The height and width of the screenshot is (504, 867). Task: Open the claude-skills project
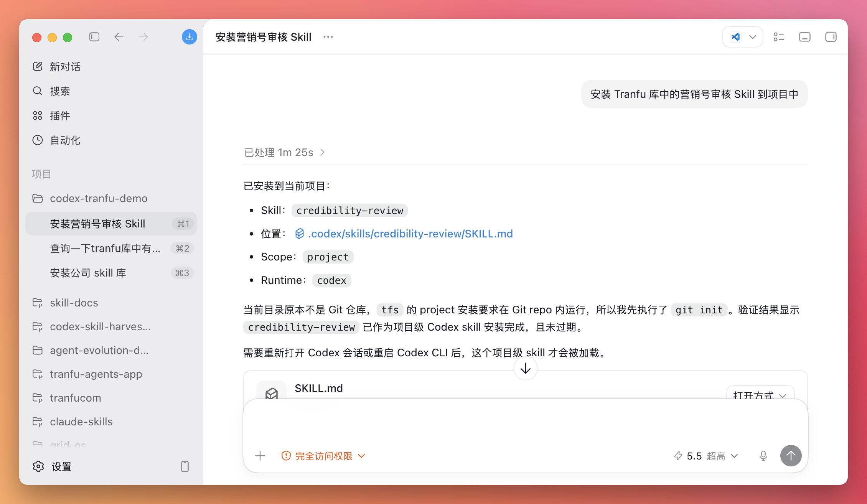(111, 422)
